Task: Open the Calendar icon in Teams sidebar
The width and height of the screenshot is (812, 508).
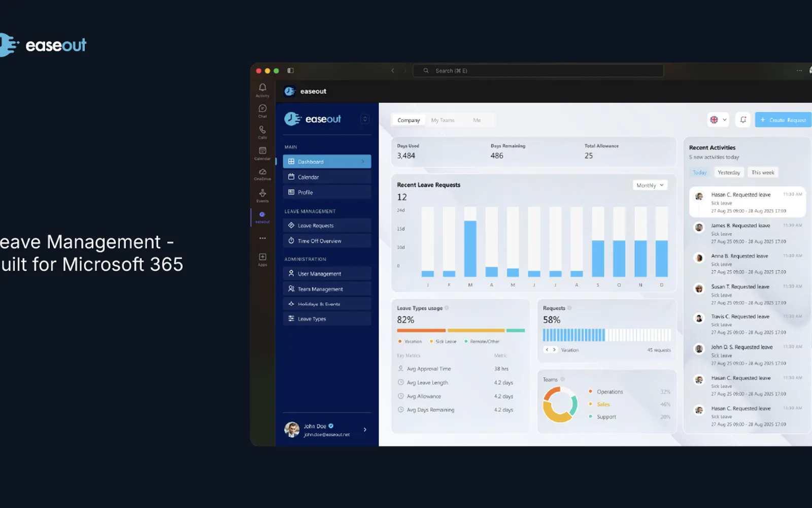Action: coord(262,150)
